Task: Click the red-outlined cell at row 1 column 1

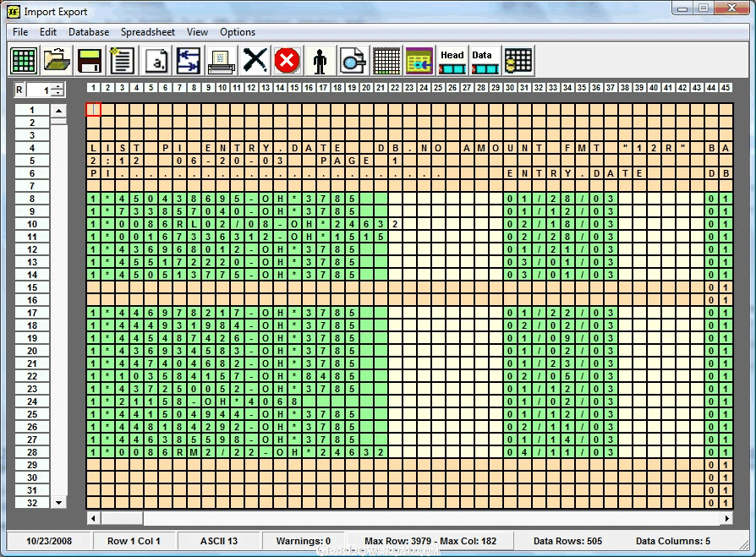Action: coord(93,109)
